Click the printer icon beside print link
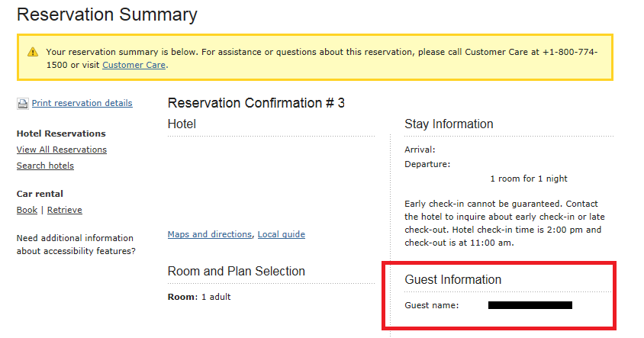This screenshot has height=338, width=644. click(x=23, y=104)
